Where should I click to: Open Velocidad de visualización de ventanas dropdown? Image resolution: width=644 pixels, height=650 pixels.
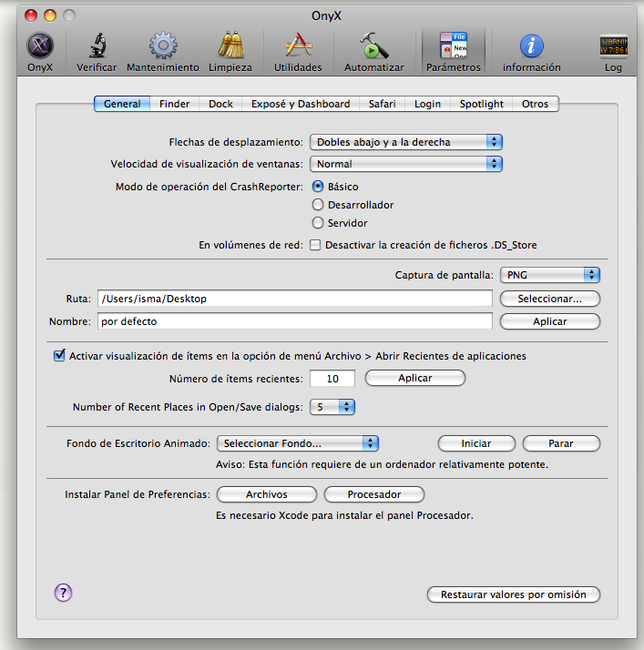(x=406, y=164)
